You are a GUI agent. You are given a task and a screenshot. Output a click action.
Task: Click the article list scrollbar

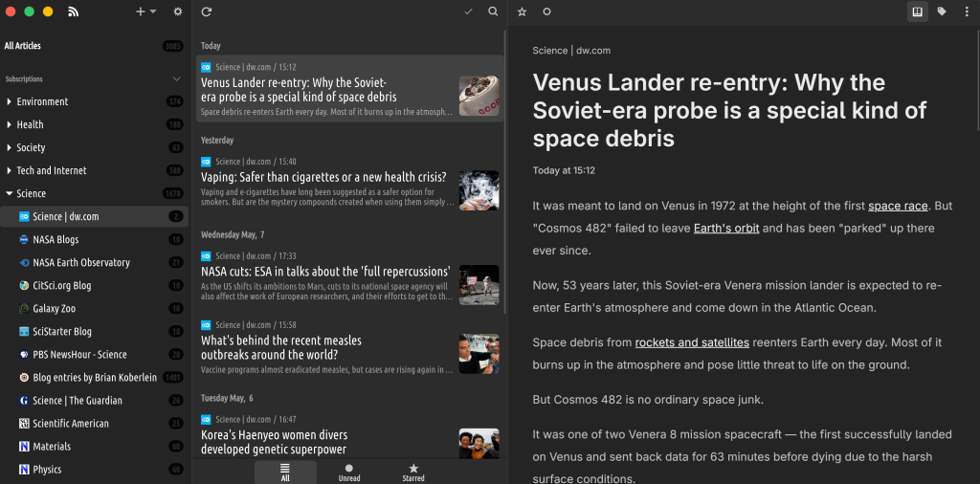pyautogui.click(x=505, y=172)
